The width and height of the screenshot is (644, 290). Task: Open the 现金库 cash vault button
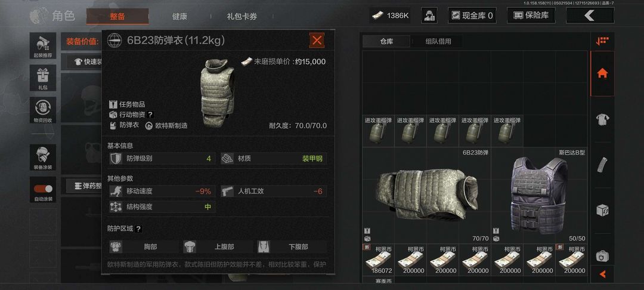tap(472, 16)
